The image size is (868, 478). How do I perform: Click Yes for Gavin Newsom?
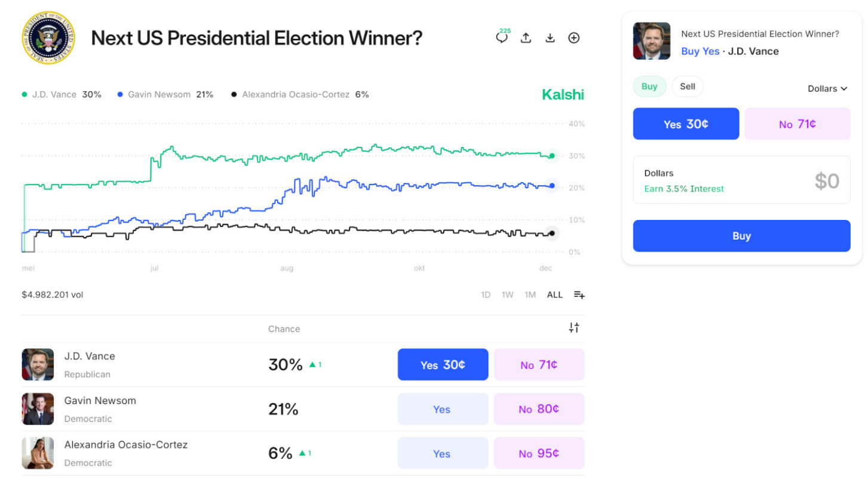(443, 409)
